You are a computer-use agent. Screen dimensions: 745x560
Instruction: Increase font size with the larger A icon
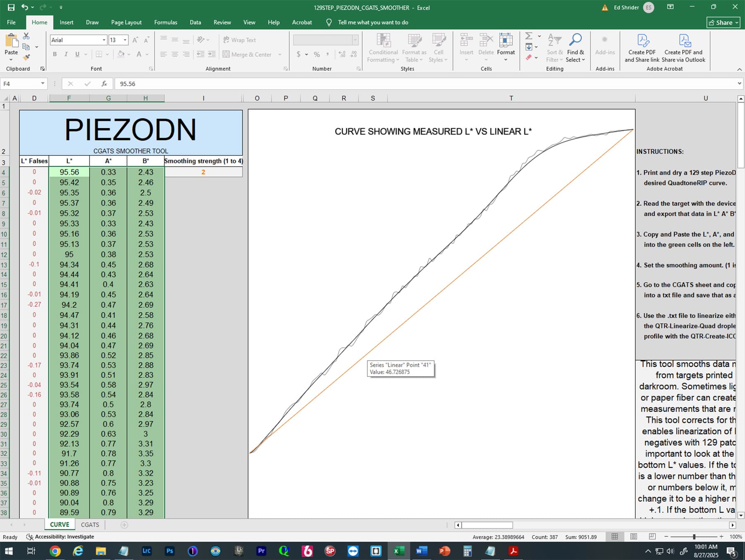click(x=135, y=40)
